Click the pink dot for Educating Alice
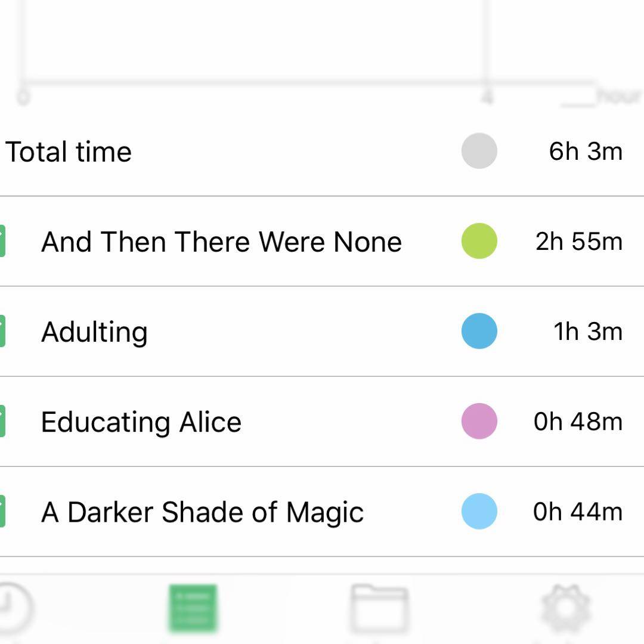The image size is (644, 644). click(479, 421)
